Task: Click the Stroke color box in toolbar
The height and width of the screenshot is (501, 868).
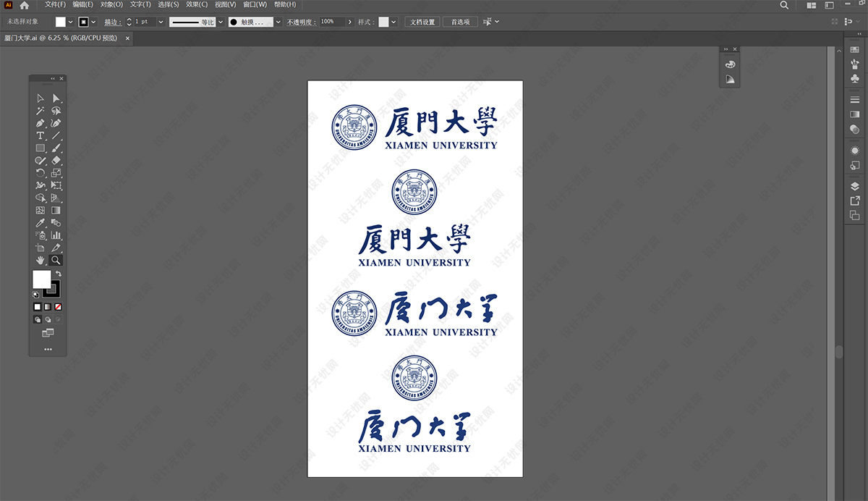Action: (x=51, y=289)
